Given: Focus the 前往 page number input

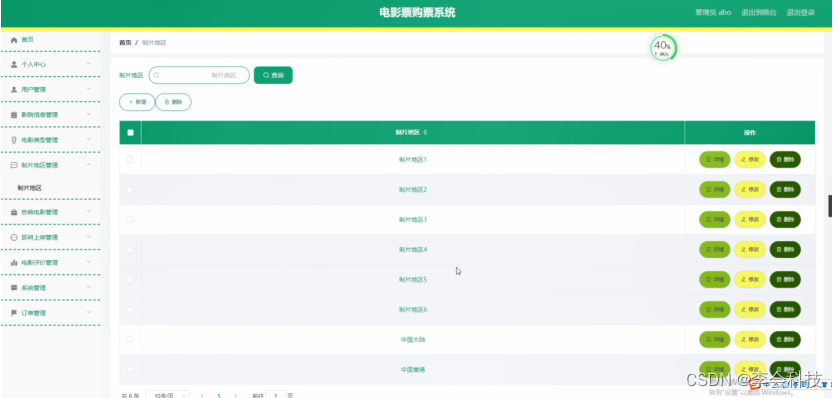Looking at the screenshot, I should [x=276, y=395].
